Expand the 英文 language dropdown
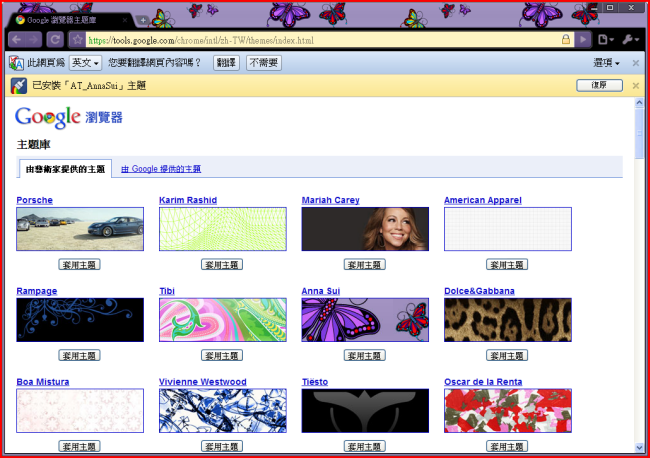This screenshot has width=650, height=458. coord(85,63)
